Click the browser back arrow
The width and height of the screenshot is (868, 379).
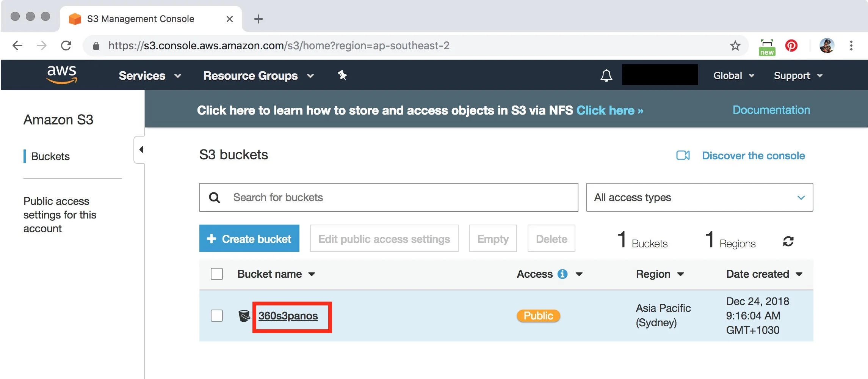17,46
